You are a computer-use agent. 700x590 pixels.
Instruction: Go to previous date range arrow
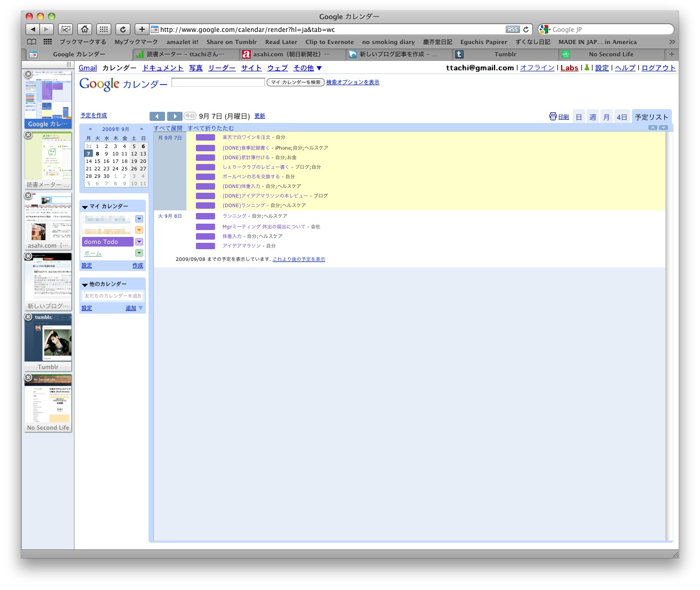click(x=157, y=116)
